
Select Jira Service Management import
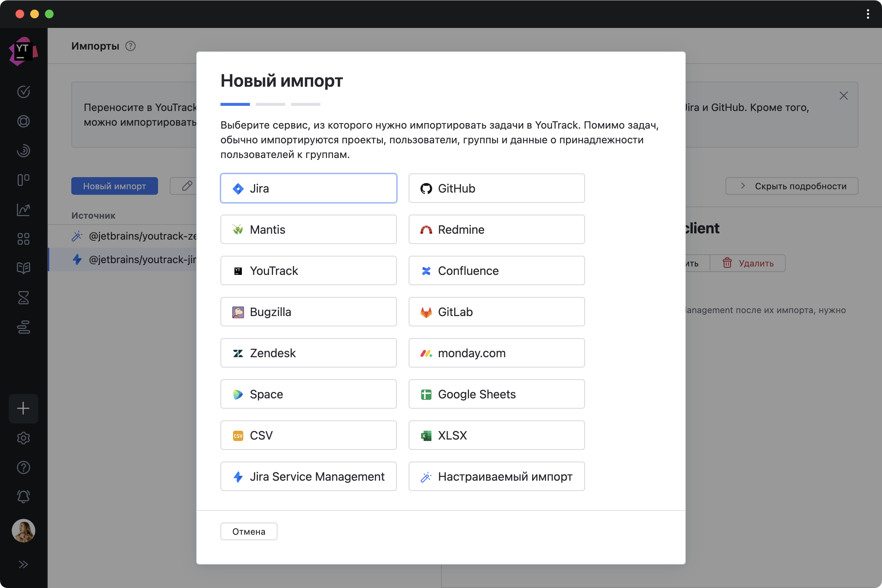[309, 476]
